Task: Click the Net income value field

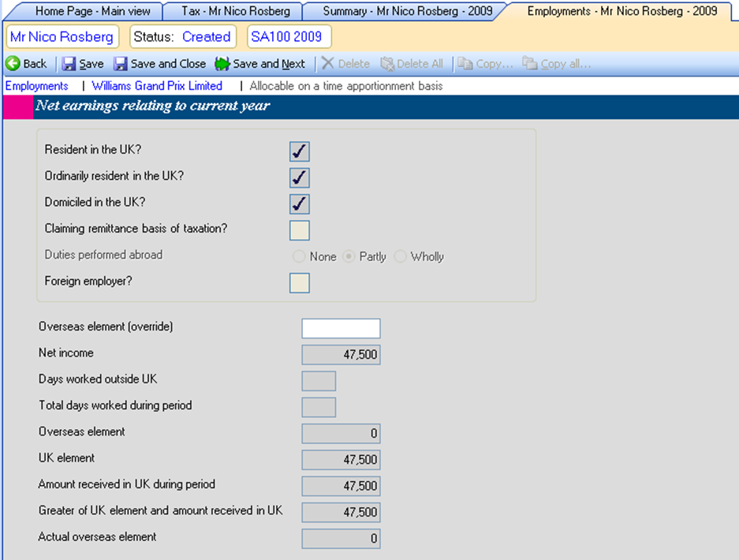Action: click(341, 354)
